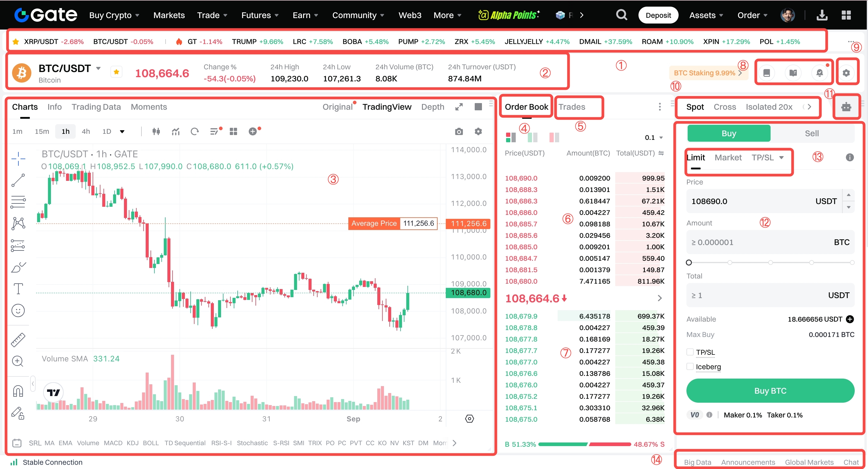Switch to the Trades tab
Image resolution: width=868 pixels, height=469 pixels.
point(572,107)
